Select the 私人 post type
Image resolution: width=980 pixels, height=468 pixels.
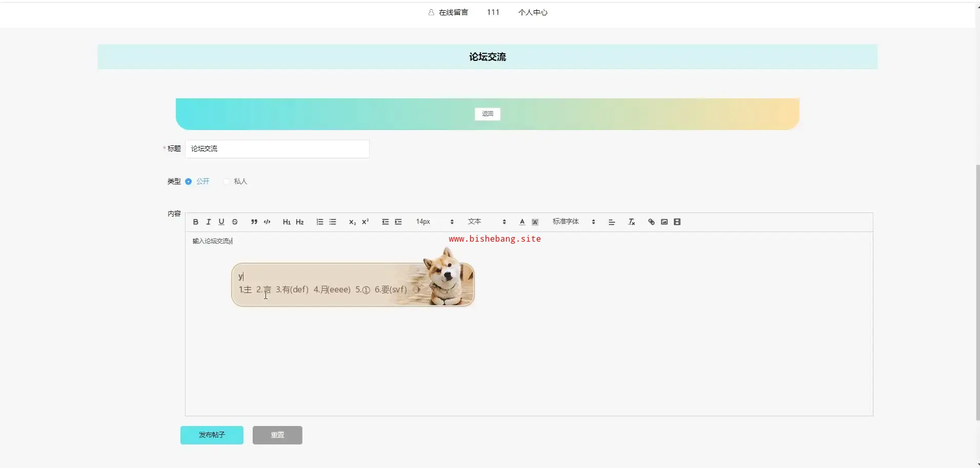pyautogui.click(x=235, y=181)
